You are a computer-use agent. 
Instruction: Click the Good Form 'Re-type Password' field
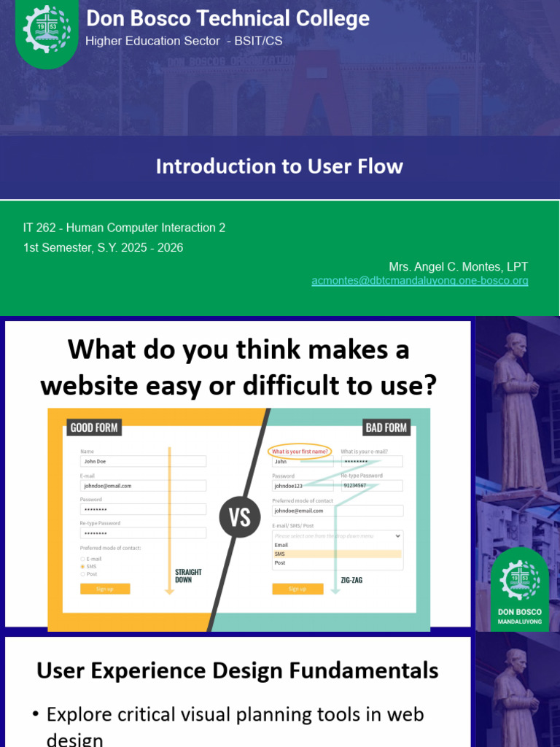point(143,533)
